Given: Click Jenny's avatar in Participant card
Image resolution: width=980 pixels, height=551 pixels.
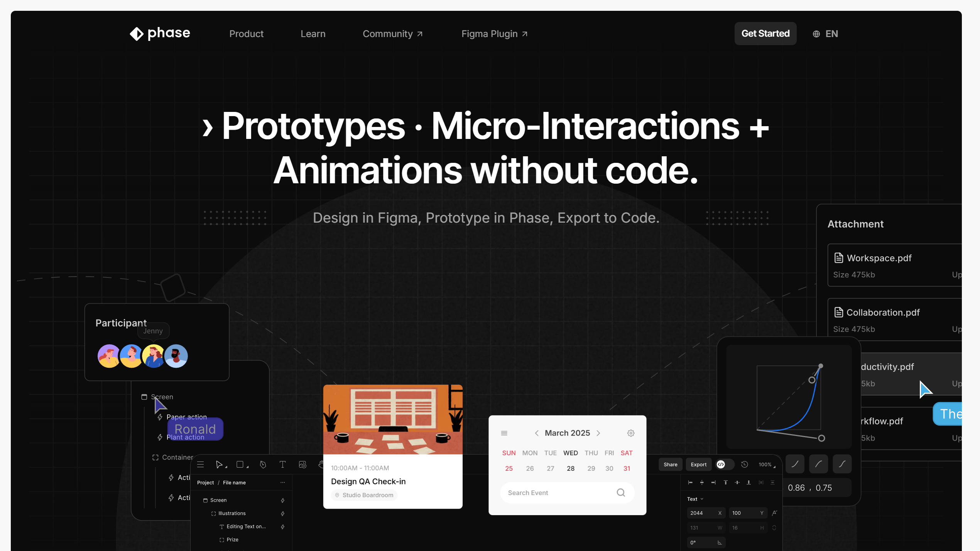Looking at the screenshot, I should click(154, 356).
